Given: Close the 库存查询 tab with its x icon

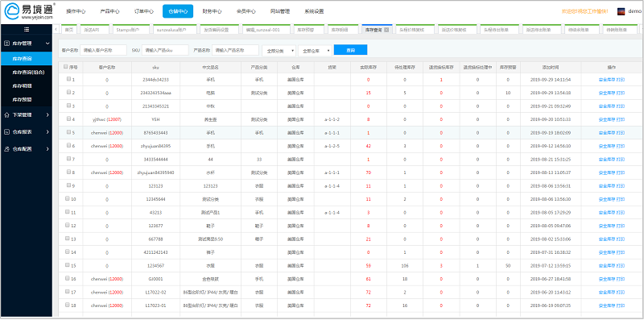Looking at the screenshot, I should point(386,30).
